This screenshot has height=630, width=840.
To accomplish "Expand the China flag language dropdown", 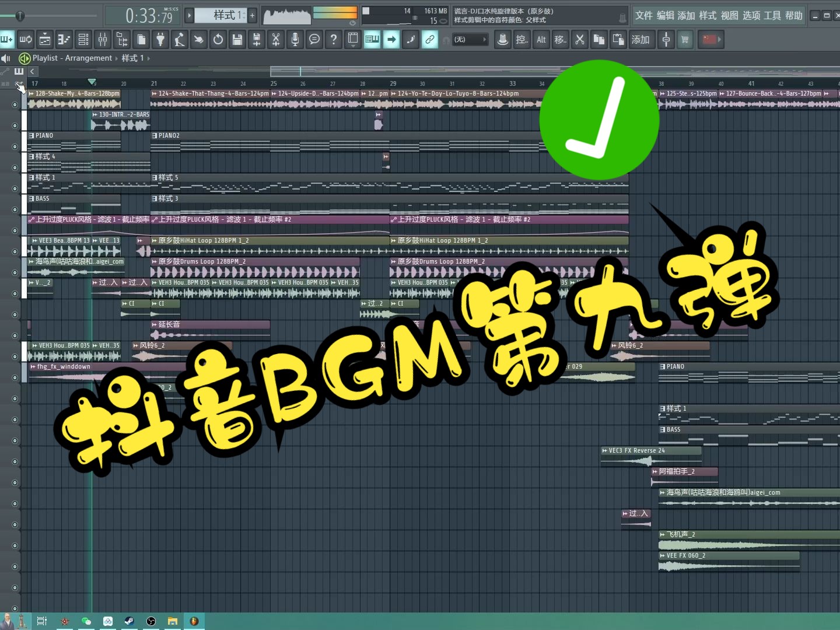I will pyautogui.click(x=710, y=39).
